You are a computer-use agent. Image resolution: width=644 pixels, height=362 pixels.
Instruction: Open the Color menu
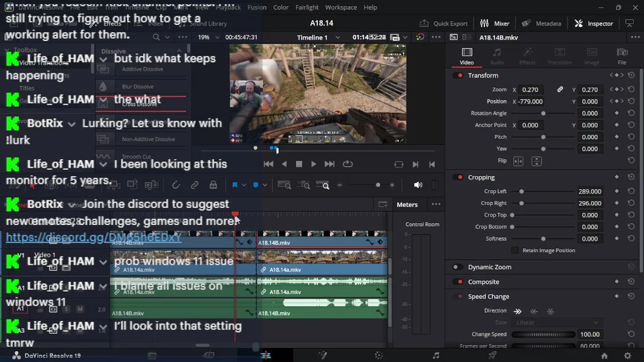(281, 7)
